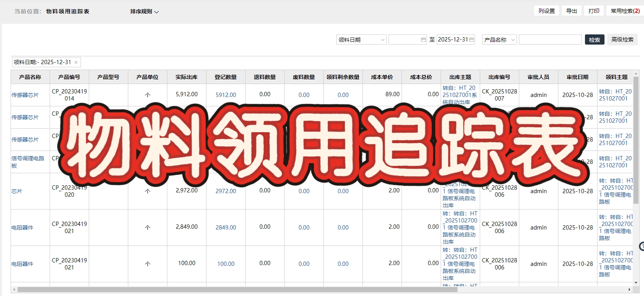This screenshot has height=296, width=644.
Task: Click the 列设置 column settings button
Action: (x=547, y=11)
